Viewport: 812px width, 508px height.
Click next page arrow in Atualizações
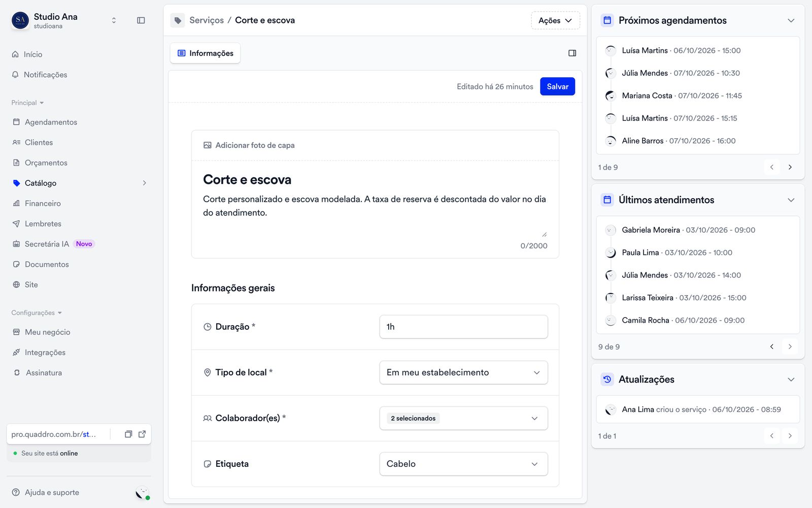790,436
